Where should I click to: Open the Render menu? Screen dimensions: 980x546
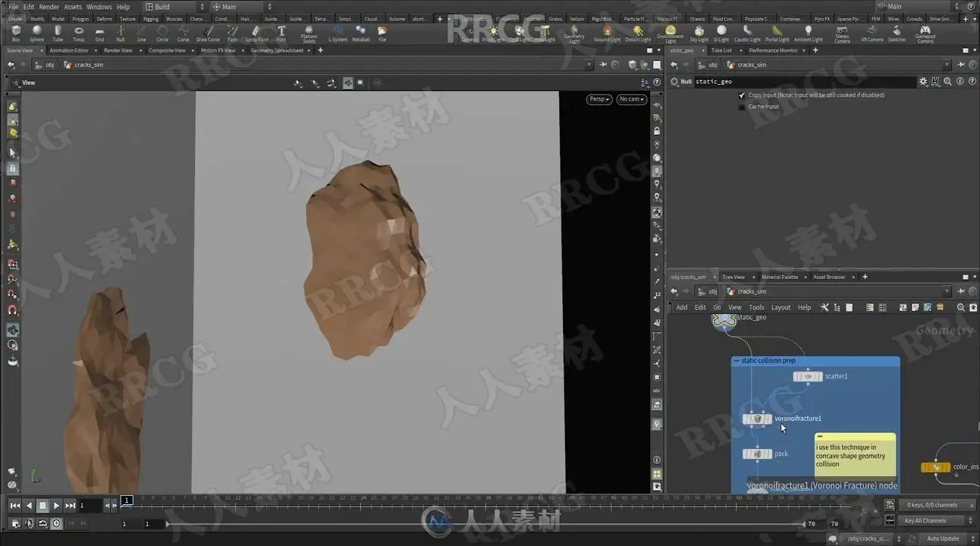coord(49,7)
